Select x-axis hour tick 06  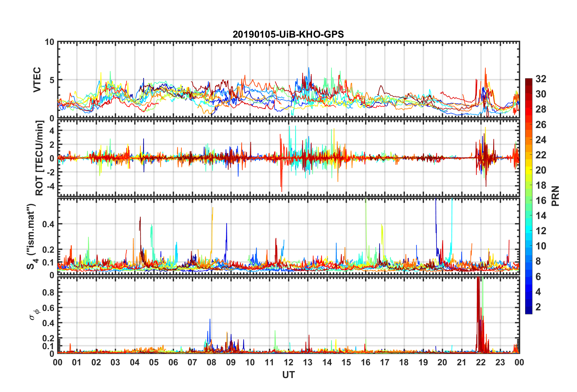(173, 362)
